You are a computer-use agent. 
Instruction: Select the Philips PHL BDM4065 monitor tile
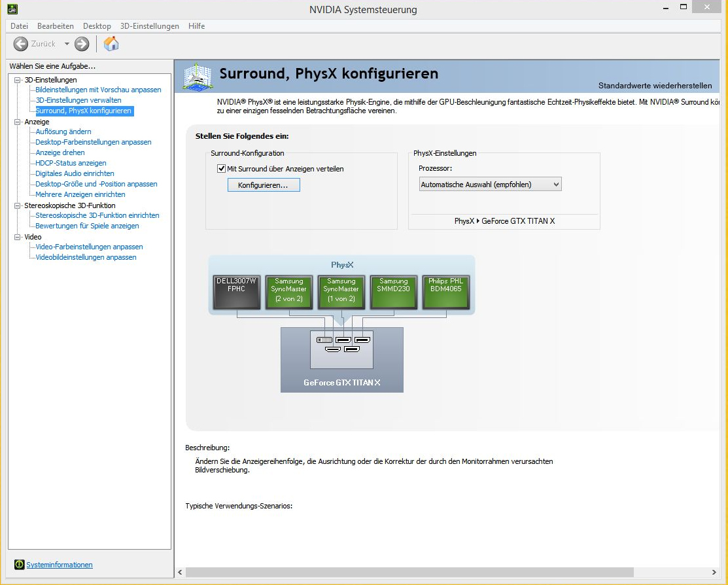(x=445, y=292)
